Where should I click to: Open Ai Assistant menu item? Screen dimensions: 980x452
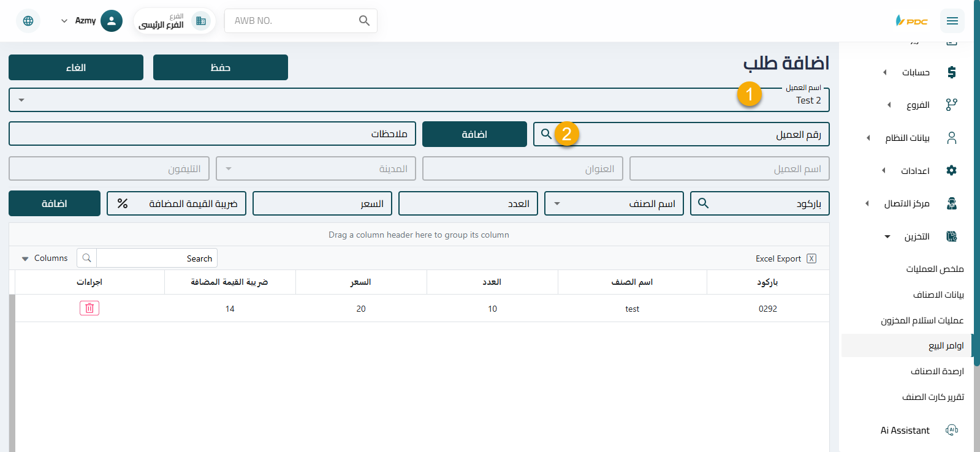click(905, 430)
